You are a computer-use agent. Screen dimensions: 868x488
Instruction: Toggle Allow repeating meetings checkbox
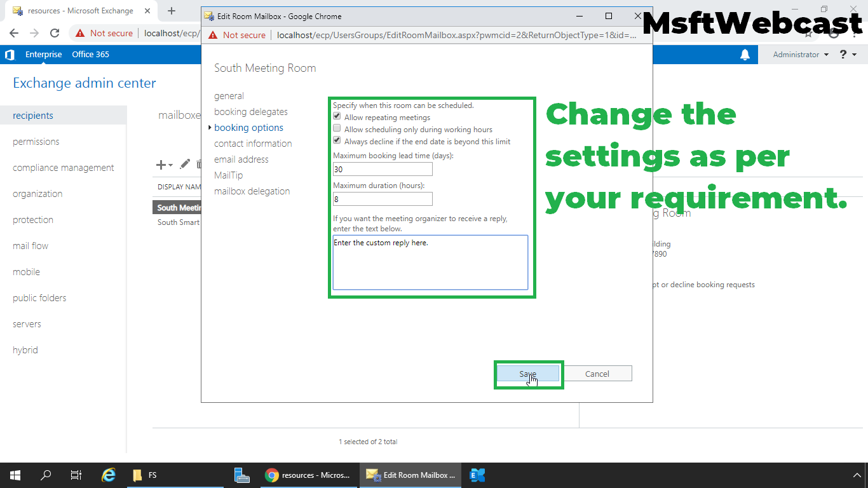(337, 117)
